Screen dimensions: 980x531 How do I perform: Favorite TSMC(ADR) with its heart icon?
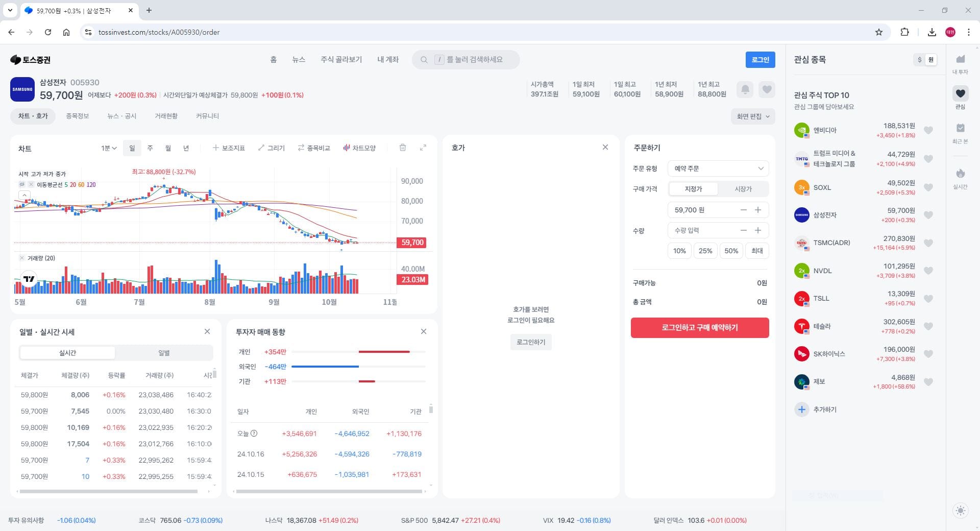[928, 243]
